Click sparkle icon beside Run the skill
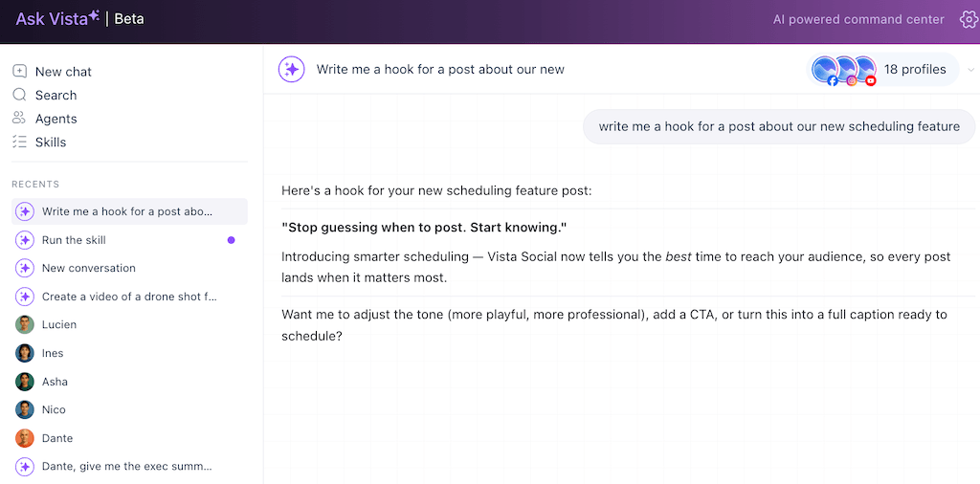Image resolution: width=980 pixels, height=484 pixels. pyautogui.click(x=24, y=240)
